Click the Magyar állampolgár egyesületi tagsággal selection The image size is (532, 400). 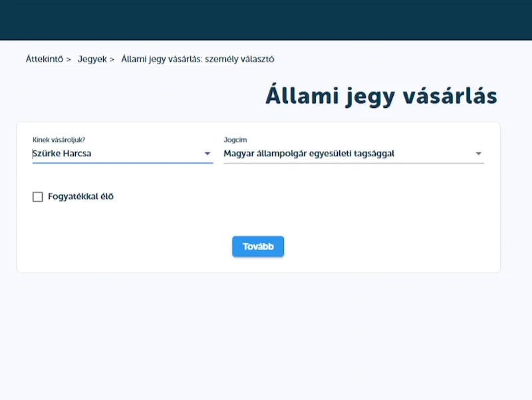309,154
